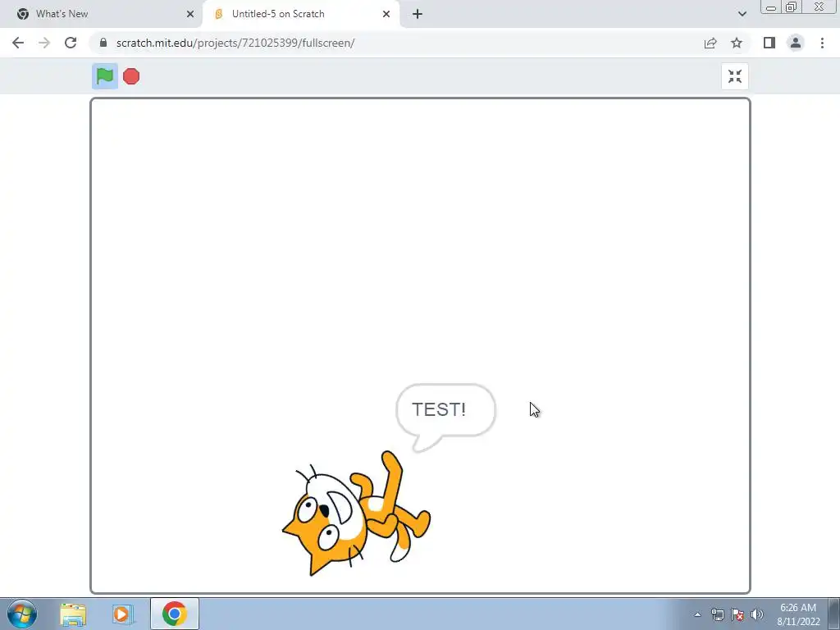Viewport: 840px width, 630px height.
Task: Exit fullscreen mode with the shrink icon
Action: click(735, 76)
